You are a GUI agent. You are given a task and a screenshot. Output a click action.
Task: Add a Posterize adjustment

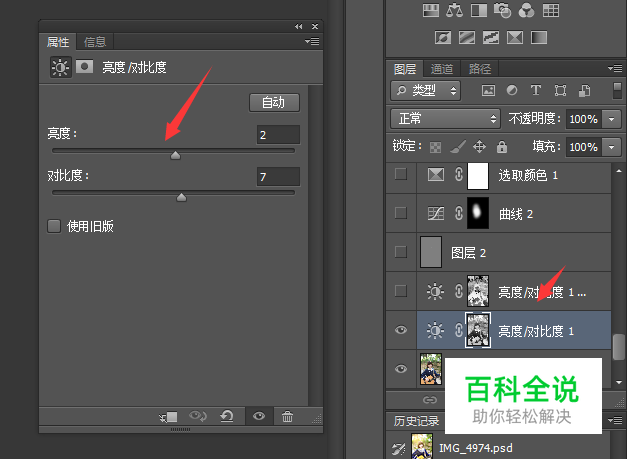point(467,38)
